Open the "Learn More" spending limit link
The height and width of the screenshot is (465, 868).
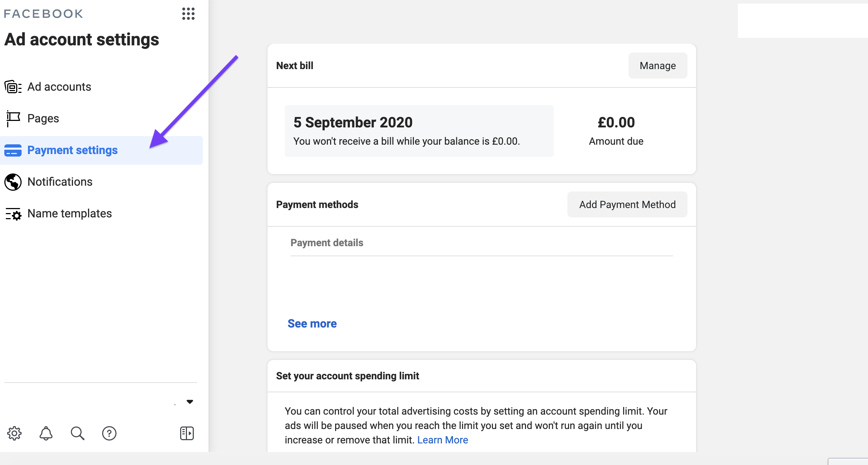442,440
